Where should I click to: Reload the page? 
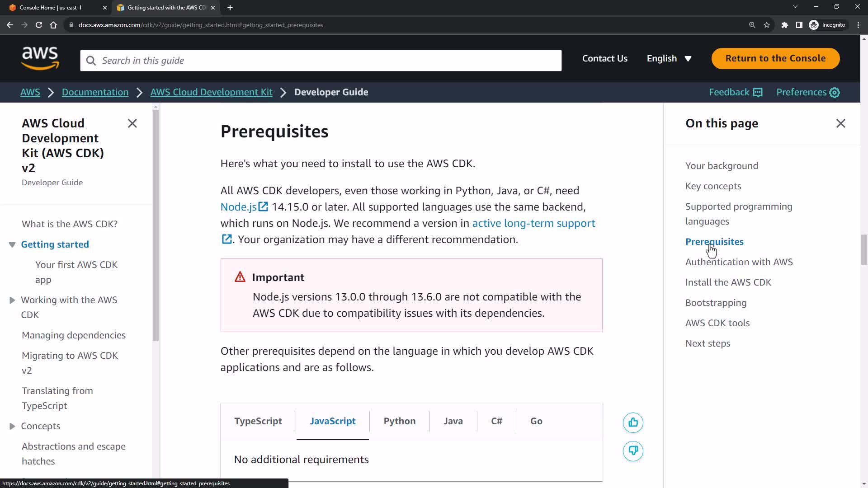point(39,25)
